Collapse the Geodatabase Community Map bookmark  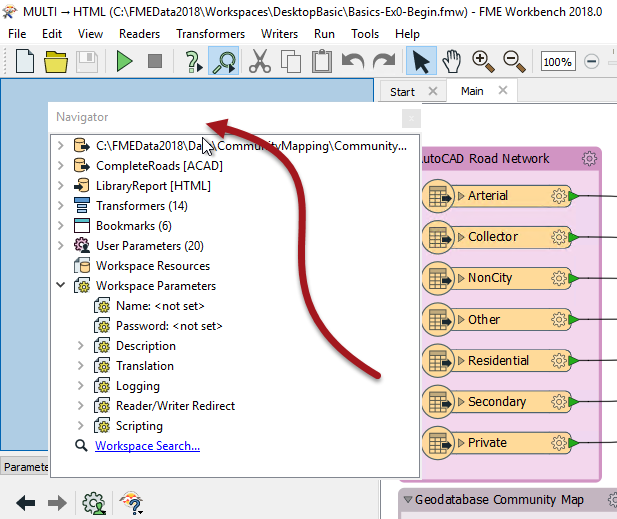point(408,499)
